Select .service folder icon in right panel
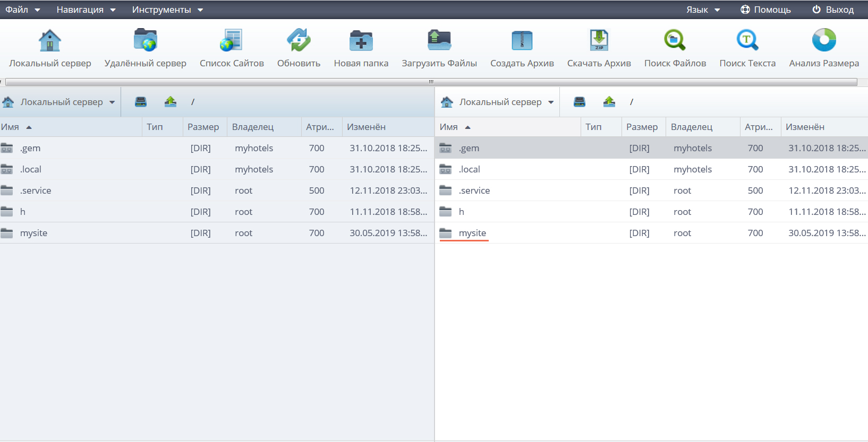868x442 pixels. (x=446, y=190)
